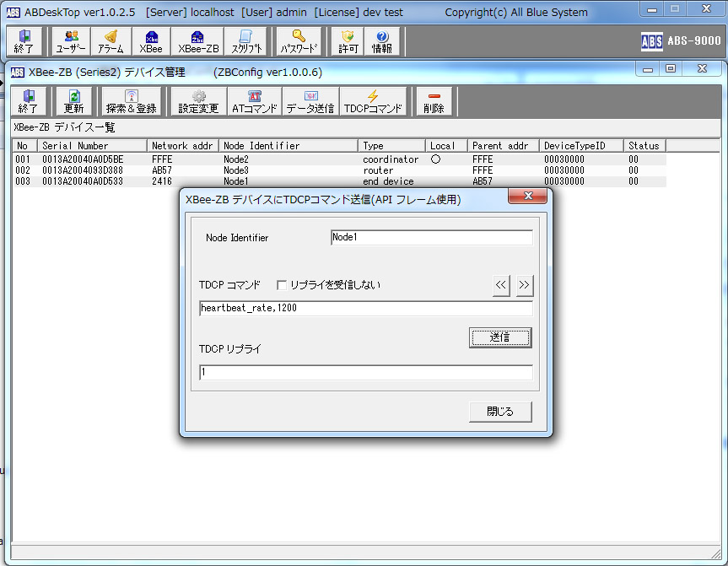
Task: Click row number 003
Action: [x=23, y=181]
